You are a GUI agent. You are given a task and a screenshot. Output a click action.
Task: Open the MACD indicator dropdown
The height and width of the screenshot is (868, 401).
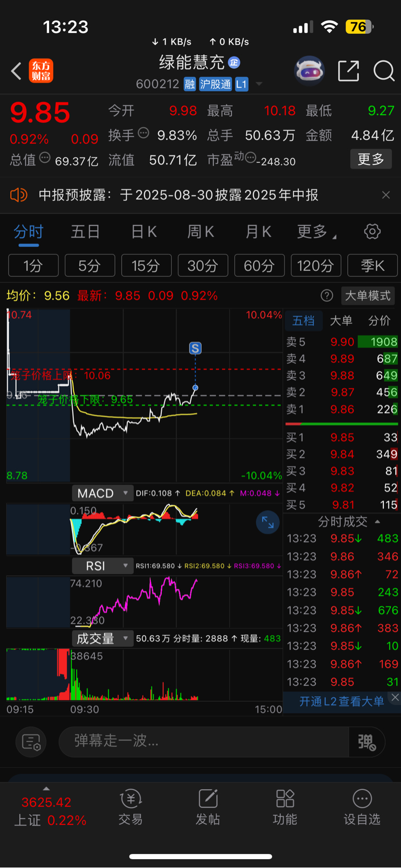(102, 493)
